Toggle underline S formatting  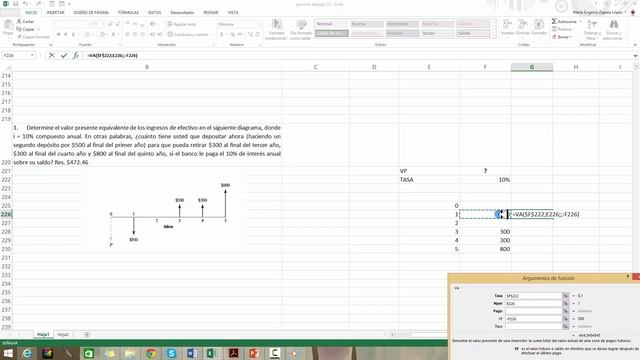(x=73, y=34)
